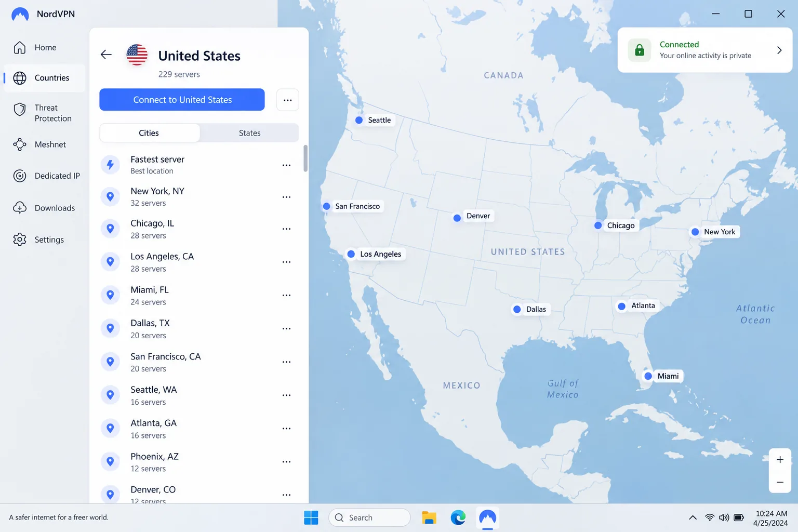Go back with the left arrow
This screenshot has width=798, height=532.
coord(106,55)
